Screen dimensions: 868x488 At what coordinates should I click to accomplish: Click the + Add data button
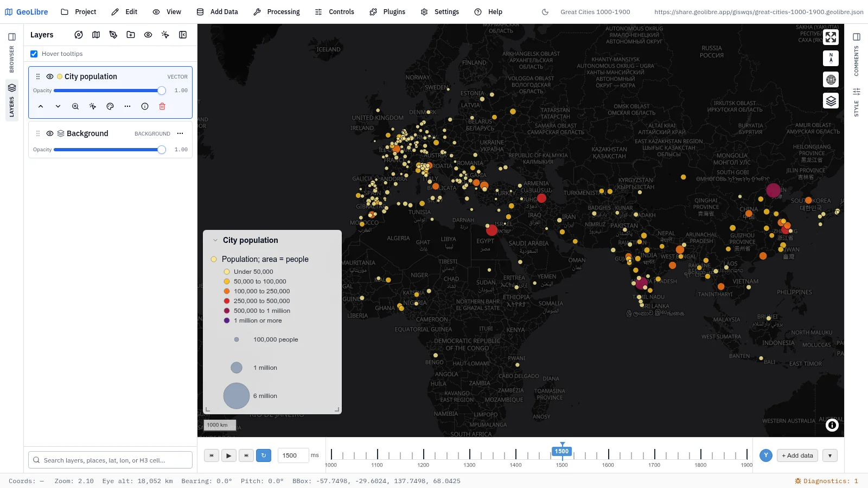(x=797, y=455)
